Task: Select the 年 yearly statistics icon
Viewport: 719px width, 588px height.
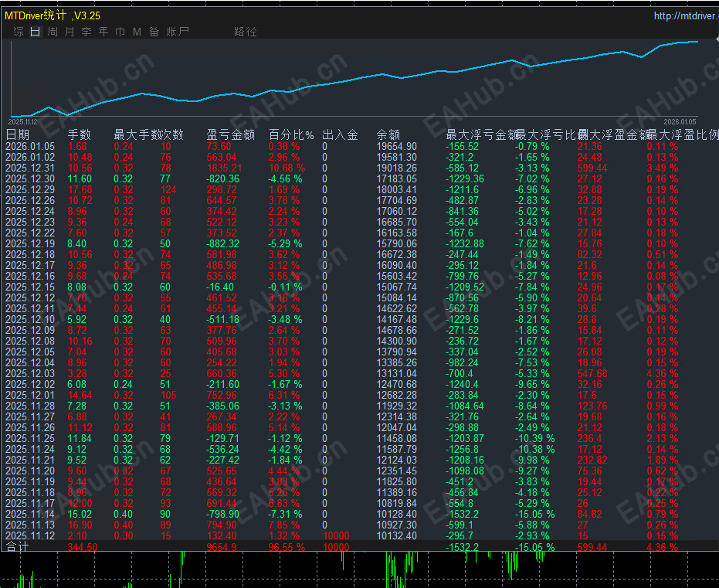Action: 103,32
